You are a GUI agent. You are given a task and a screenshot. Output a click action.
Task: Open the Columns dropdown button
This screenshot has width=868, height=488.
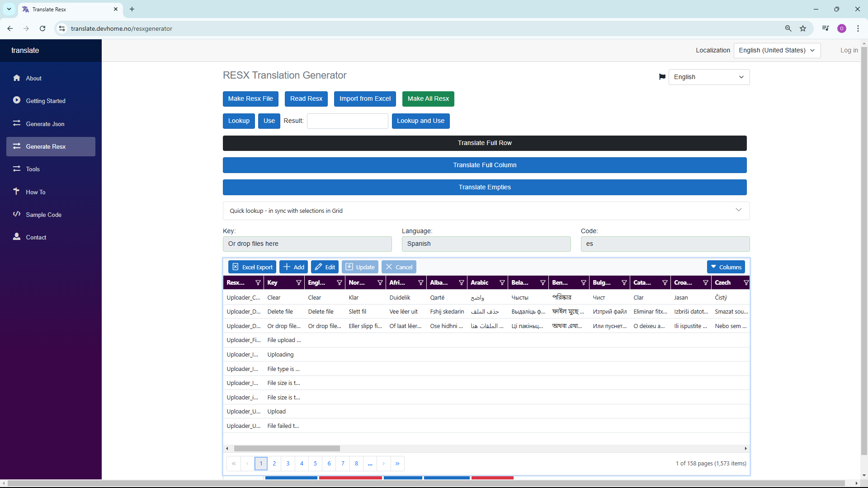click(726, 267)
